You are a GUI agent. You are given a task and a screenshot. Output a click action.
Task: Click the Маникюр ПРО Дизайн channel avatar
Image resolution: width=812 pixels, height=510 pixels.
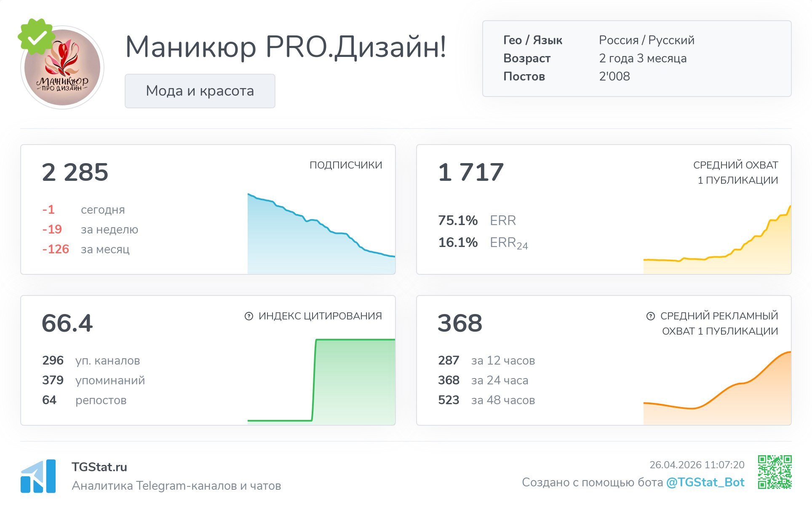click(63, 70)
